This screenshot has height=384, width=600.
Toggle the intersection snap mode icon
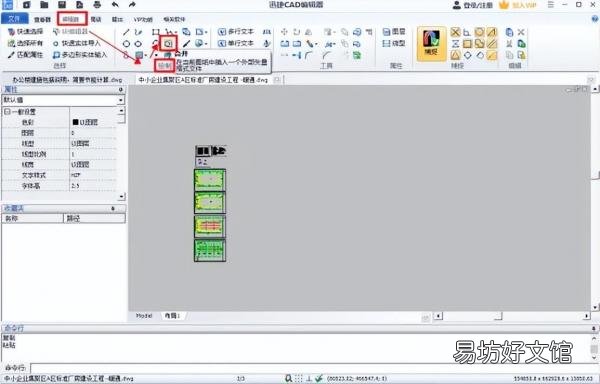click(x=455, y=32)
